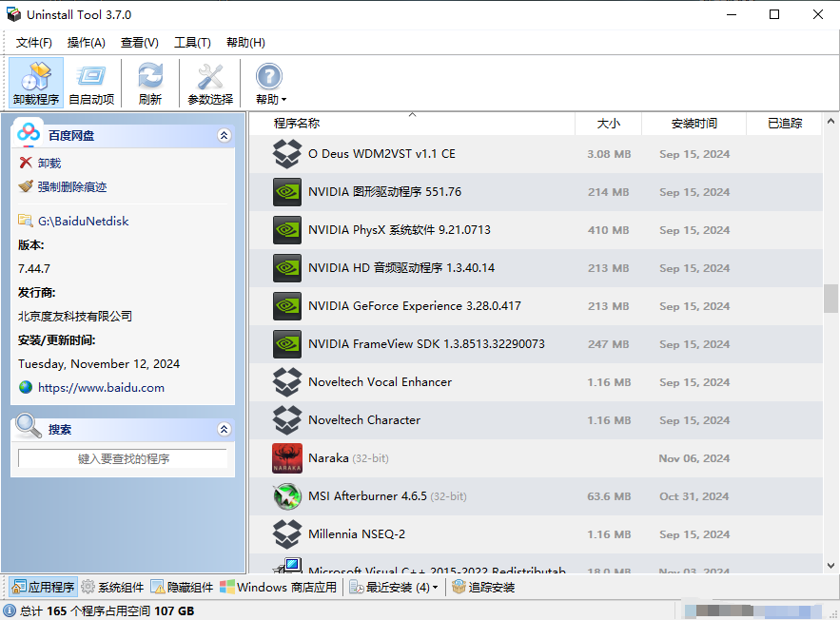840x620 pixels.
Task: Select the MSI Afterburner icon
Action: [287, 496]
